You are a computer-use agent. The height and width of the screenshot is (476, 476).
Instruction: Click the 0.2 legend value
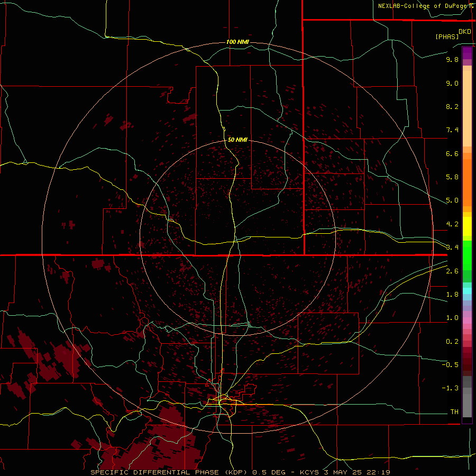pyautogui.click(x=452, y=342)
